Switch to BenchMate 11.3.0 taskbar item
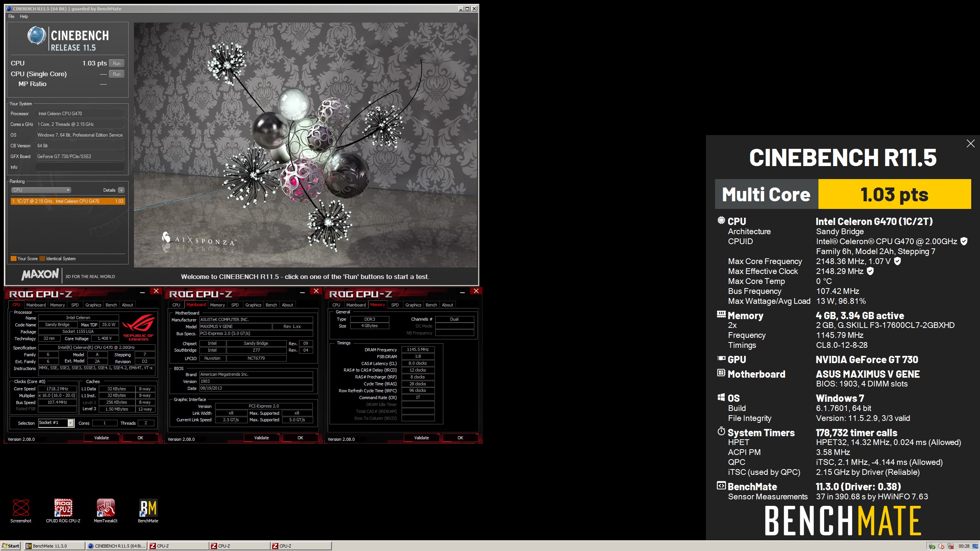980x551 pixels. [55, 546]
